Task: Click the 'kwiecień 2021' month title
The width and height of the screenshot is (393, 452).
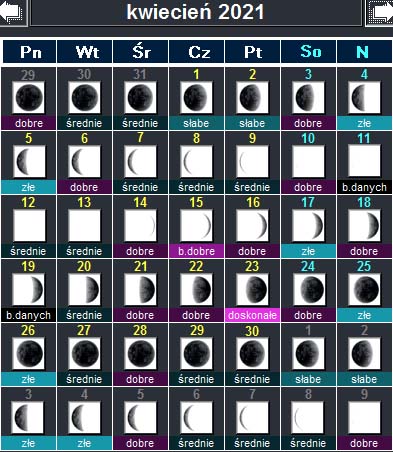Action: tap(196, 12)
